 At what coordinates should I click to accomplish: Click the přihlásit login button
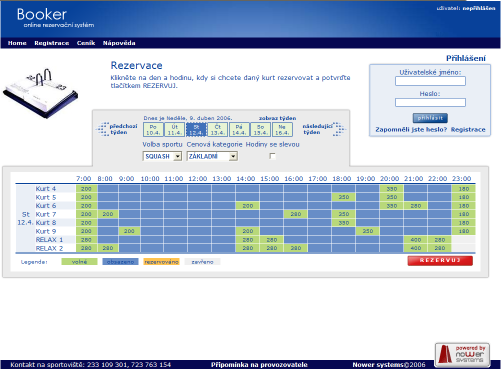(430, 118)
